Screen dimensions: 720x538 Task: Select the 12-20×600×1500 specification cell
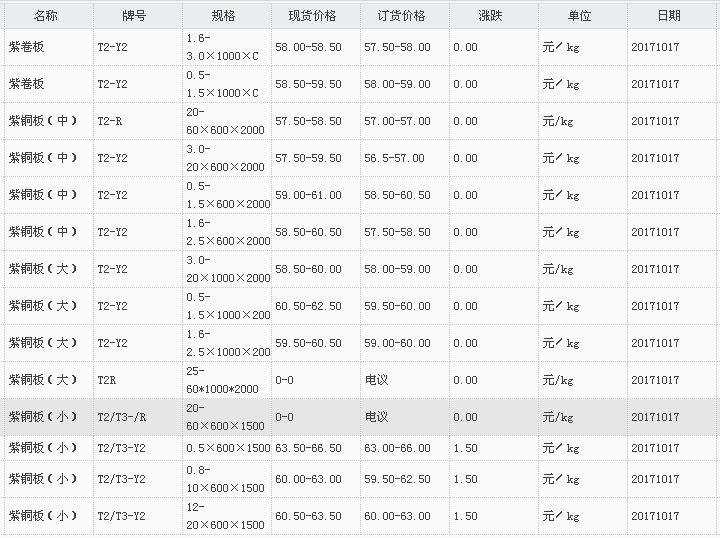[225, 516]
